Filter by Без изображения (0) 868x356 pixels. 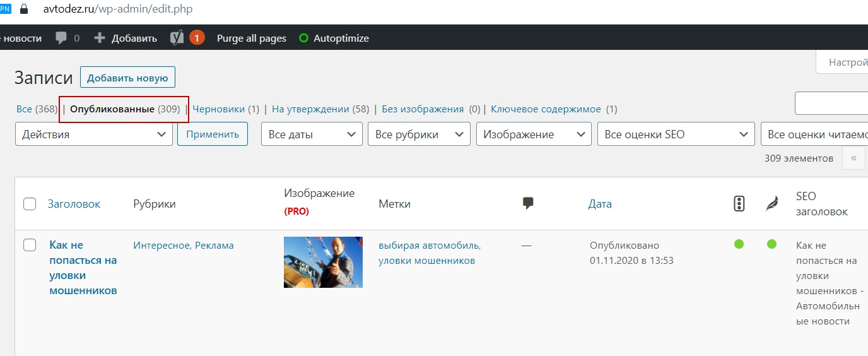[x=431, y=109]
